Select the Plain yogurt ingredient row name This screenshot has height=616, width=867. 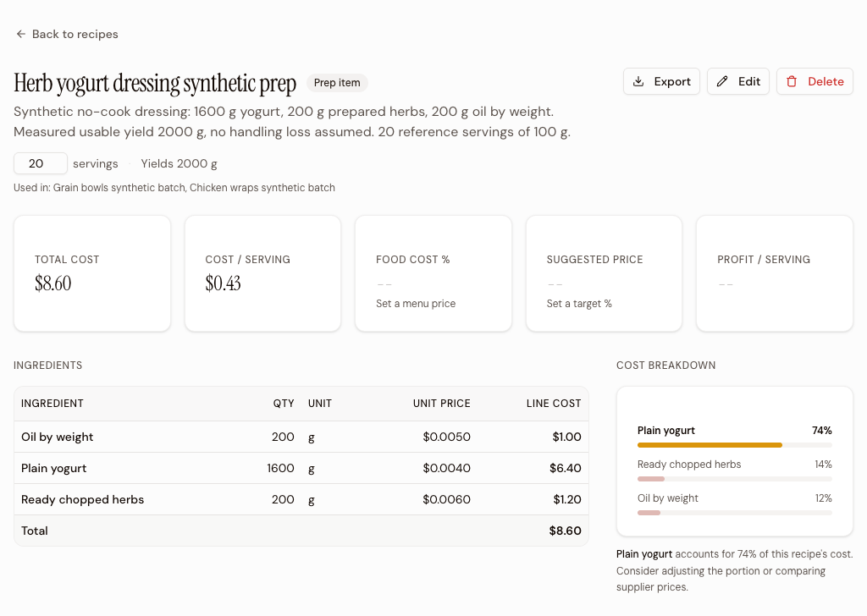click(53, 469)
